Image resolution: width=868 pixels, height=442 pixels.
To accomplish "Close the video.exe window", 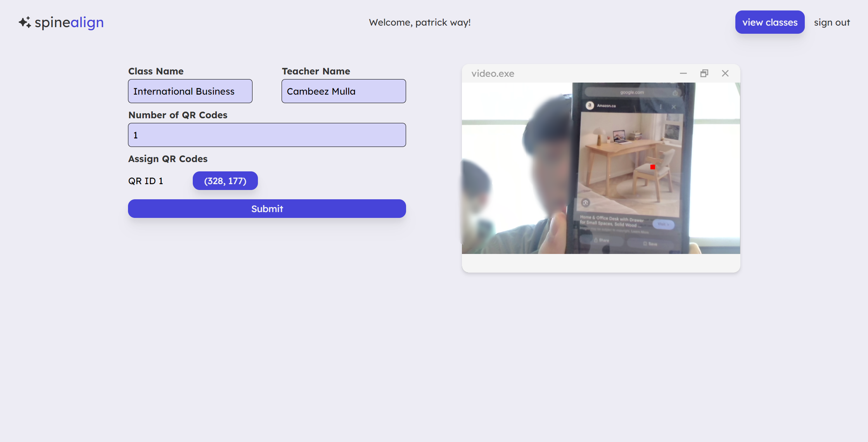I will [725, 73].
